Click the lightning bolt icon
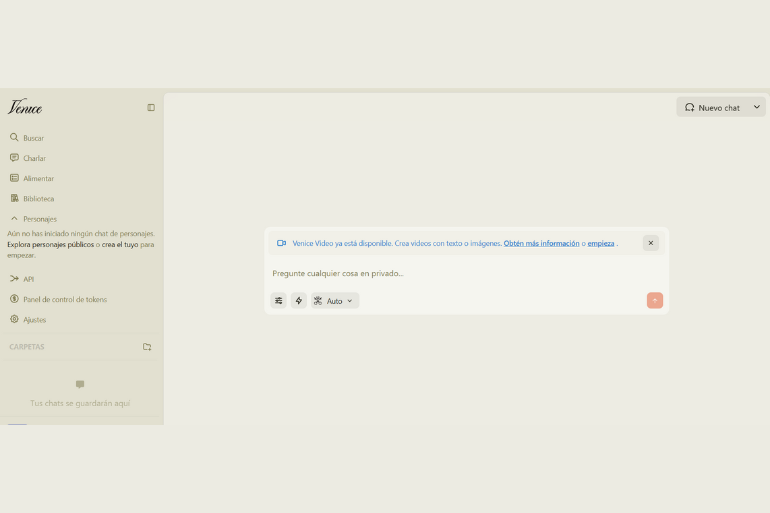The image size is (770, 513). pos(298,300)
